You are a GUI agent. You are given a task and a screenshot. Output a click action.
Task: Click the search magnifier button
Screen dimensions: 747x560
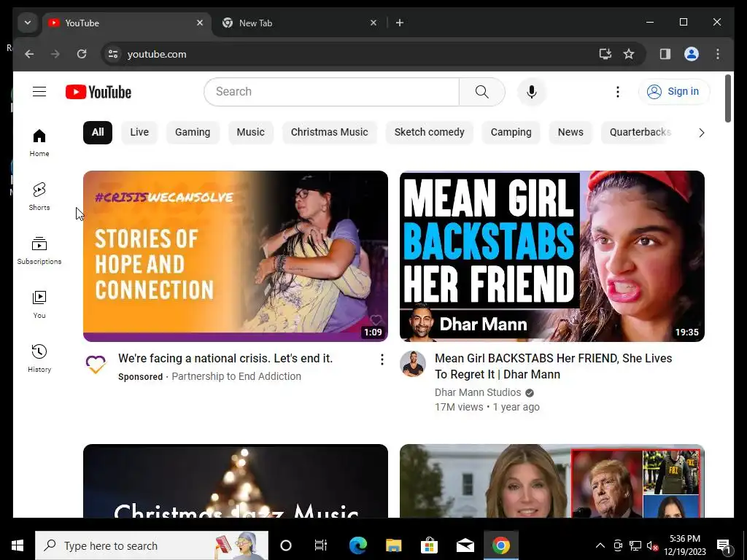(481, 92)
